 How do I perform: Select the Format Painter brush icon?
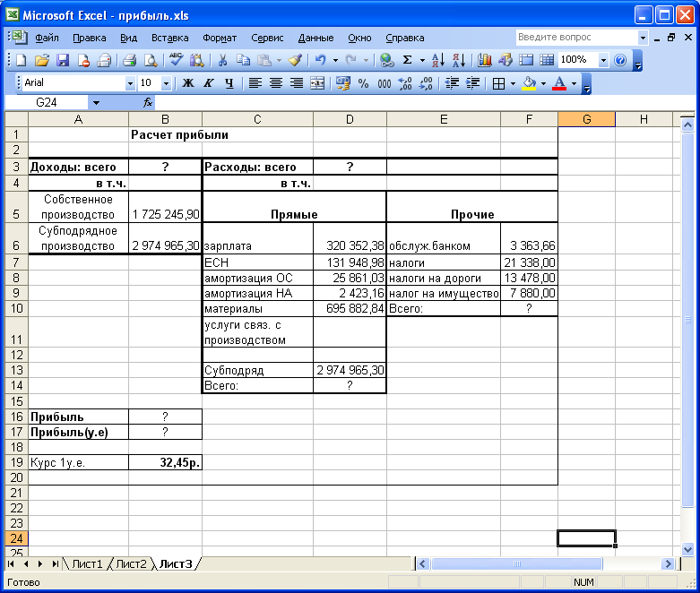[295, 60]
